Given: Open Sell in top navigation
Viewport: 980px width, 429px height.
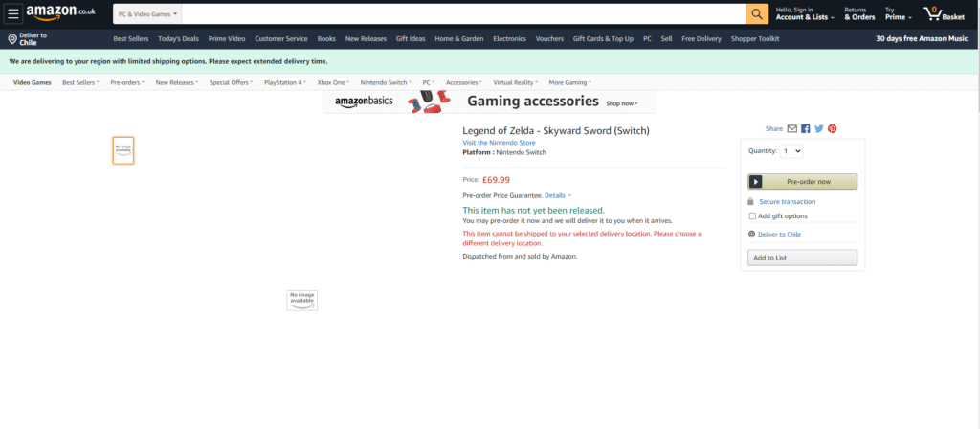Looking at the screenshot, I should click(x=667, y=38).
